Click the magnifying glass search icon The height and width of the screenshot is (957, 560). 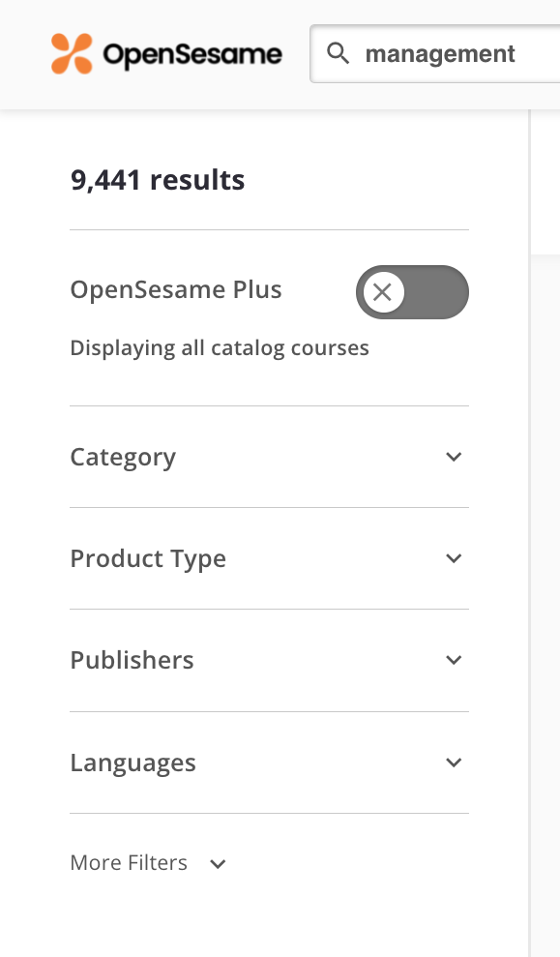[338, 54]
